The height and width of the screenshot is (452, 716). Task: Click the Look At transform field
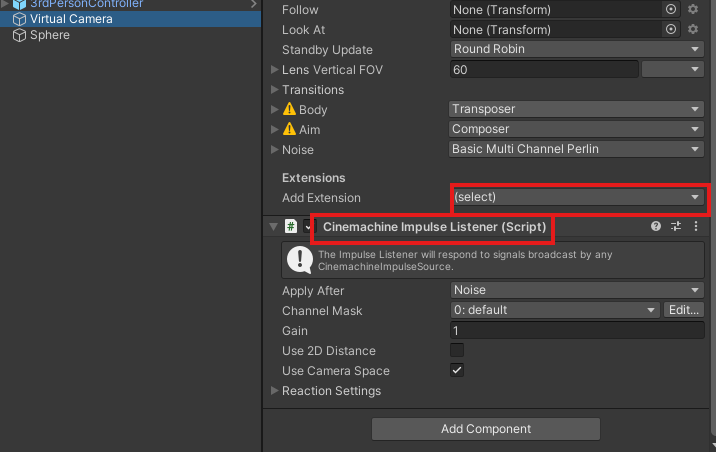click(x=556, y=30)
